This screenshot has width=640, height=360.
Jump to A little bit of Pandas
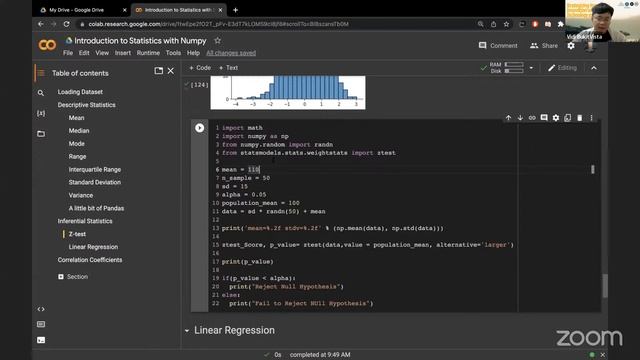(x=96, y=208)
